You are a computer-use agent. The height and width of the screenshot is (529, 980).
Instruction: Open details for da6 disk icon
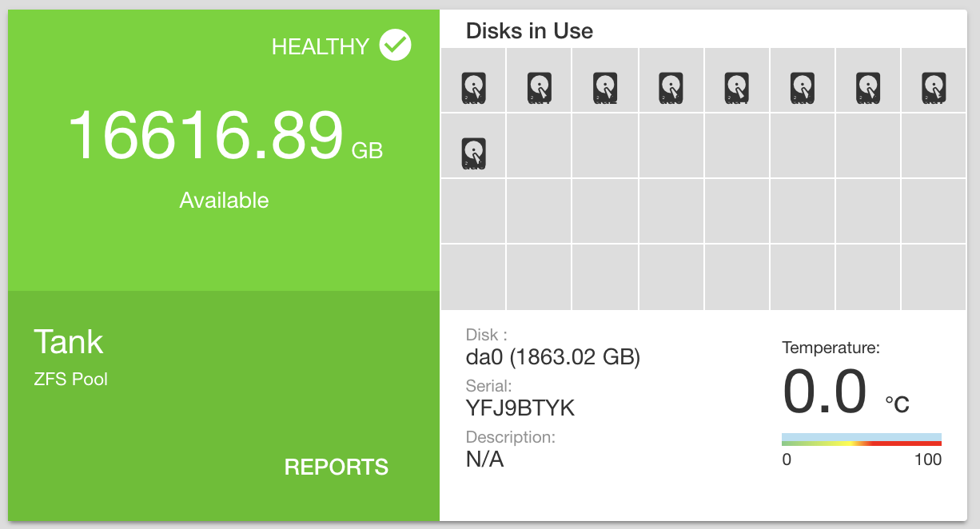tap(868, 88)
